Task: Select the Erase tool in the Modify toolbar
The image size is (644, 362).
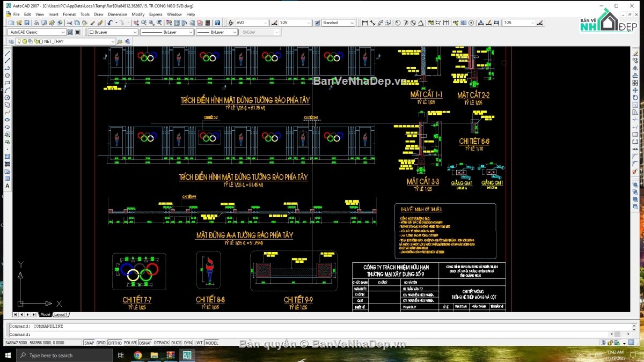Action: tap(635, 53)
